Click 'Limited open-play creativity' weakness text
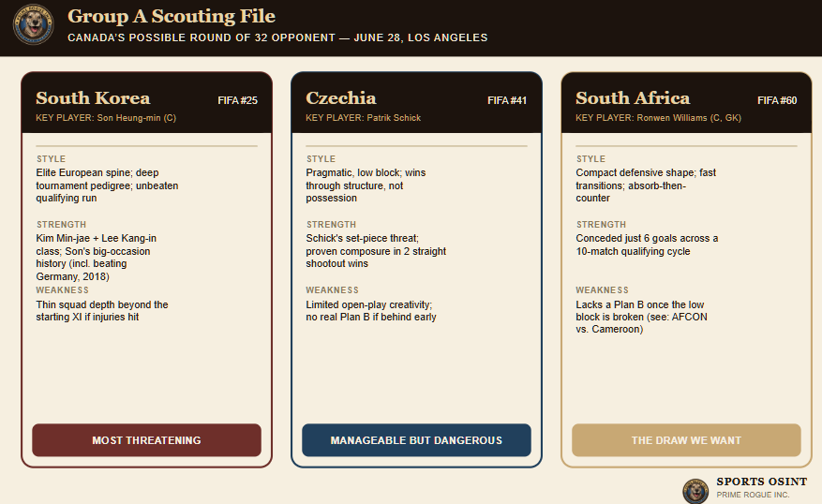Screen dimensions: 822x504 click(x=370, y=311)
